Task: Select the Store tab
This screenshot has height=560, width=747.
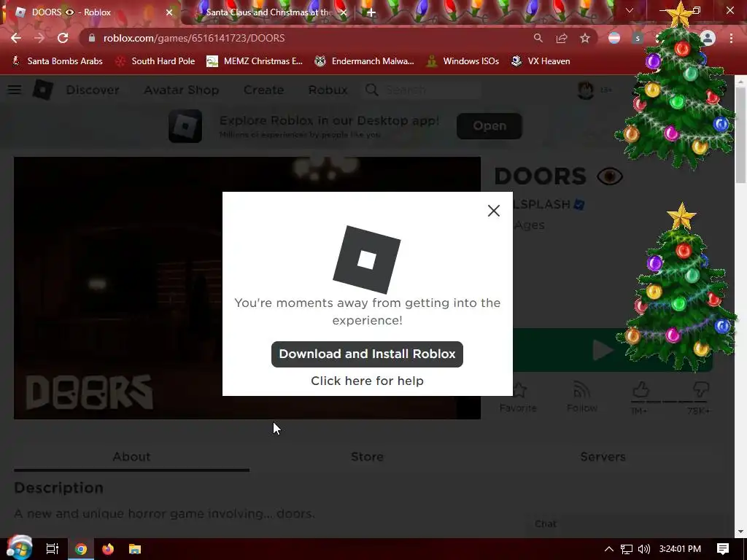Action: coord(367,456)
